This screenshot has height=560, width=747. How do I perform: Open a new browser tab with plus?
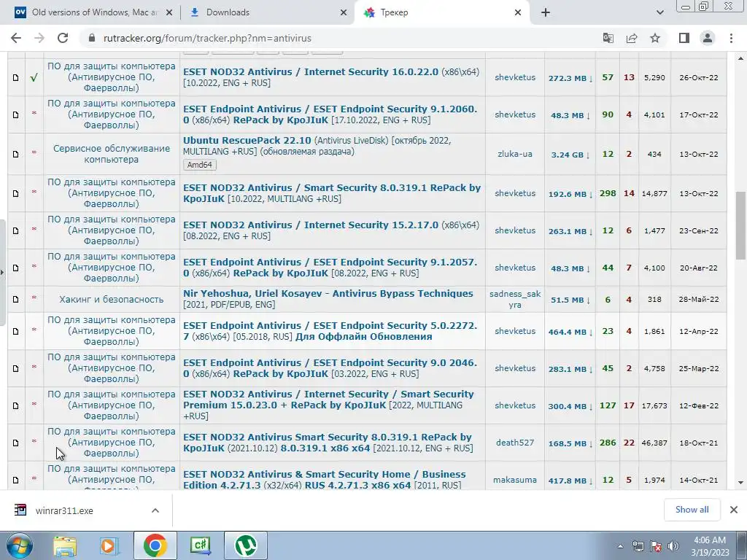[546, 12]
